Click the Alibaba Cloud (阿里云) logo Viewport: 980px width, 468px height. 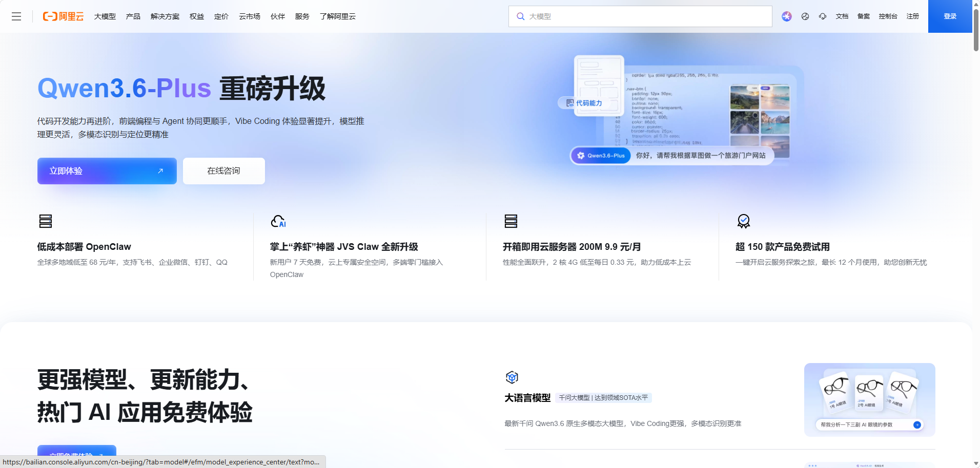tap(63, 16)
